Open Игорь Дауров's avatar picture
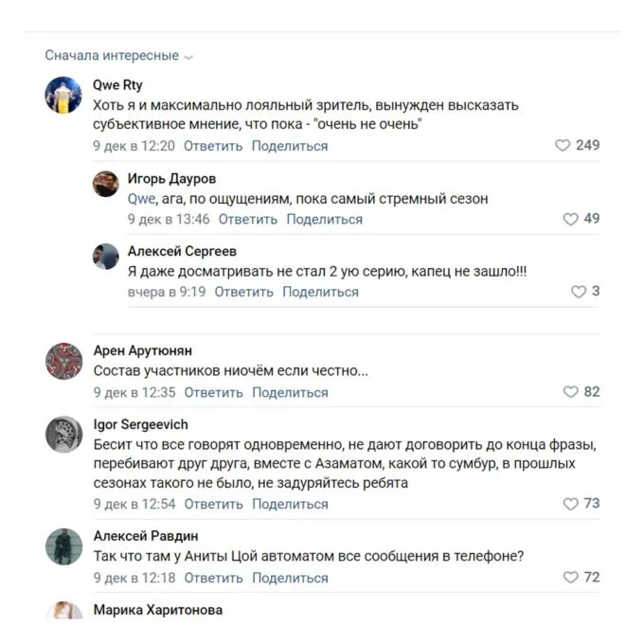 click(x=105, y=184)
